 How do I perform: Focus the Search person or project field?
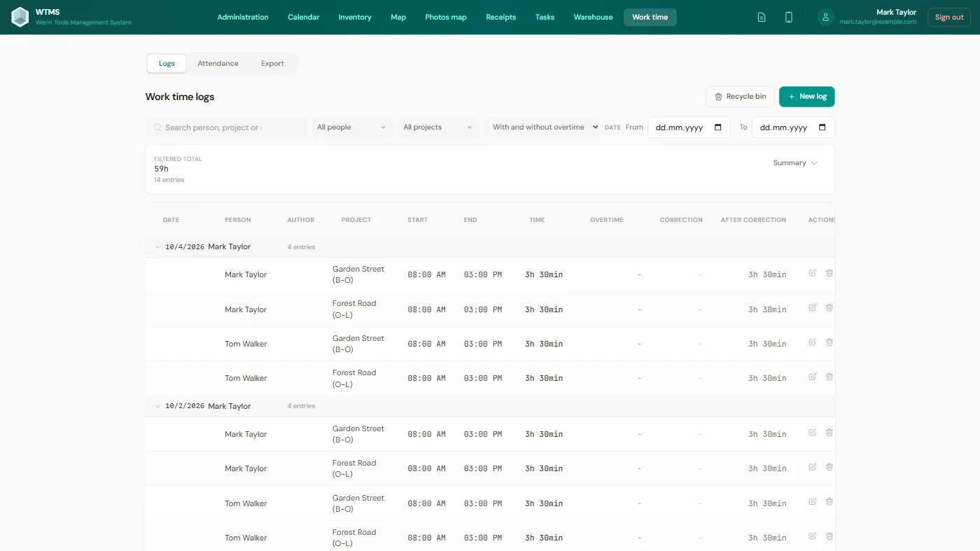(x=225, y=127)
